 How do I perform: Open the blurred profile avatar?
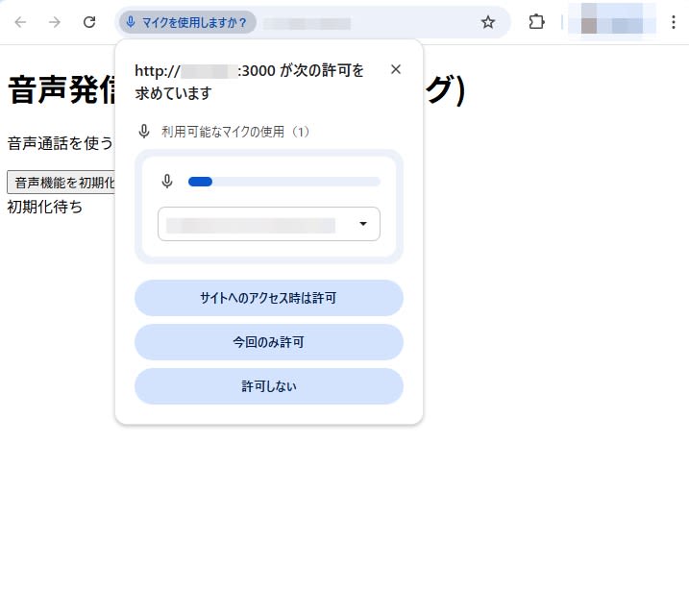click(612, 19)
